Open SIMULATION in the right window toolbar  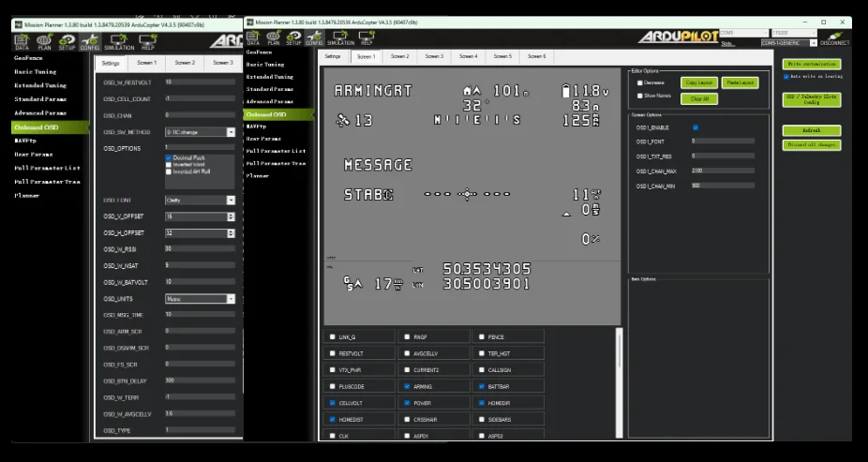tap(340, 37)
